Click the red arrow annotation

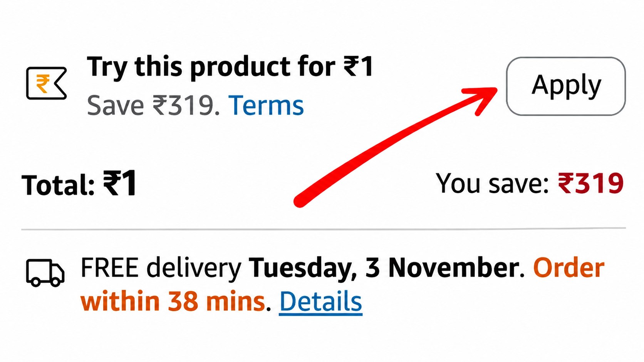point(395,147)
